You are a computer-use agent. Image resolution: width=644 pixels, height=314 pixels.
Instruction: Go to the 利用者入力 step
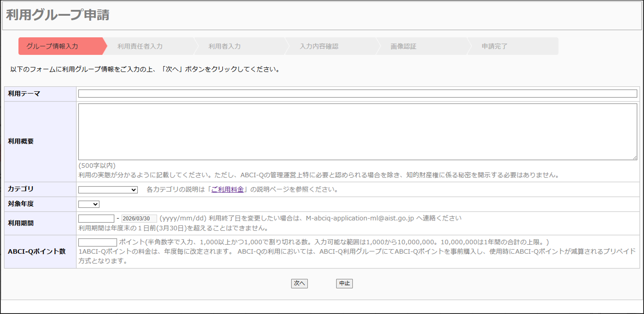point(225,46)
